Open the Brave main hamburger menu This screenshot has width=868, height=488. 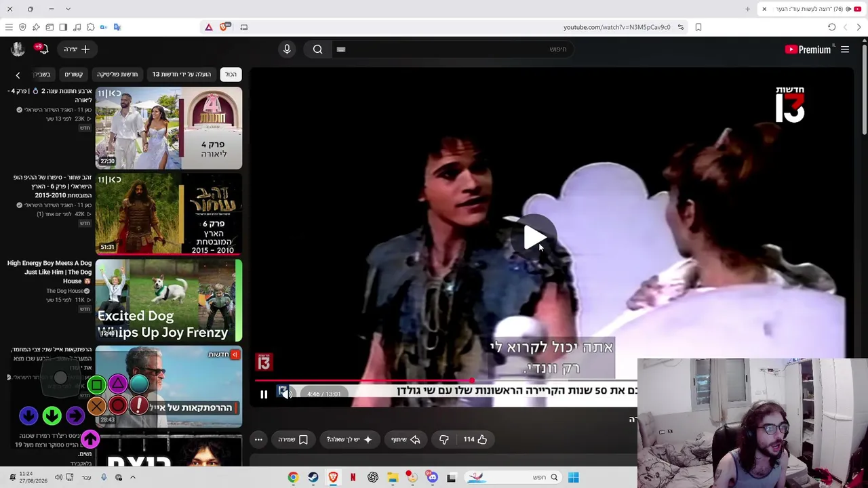[x=9, y=27]
